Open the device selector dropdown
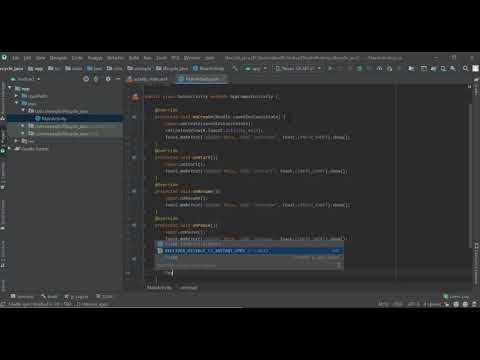 298,68
